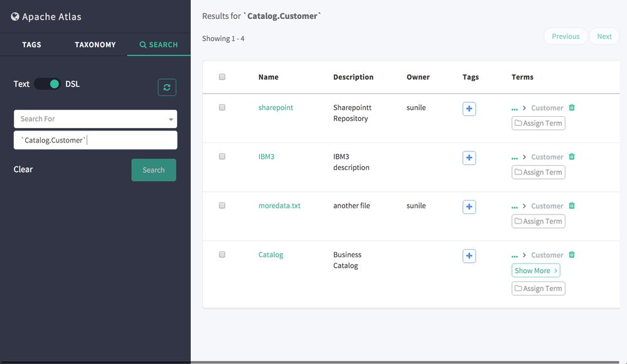Expand Show More terms for Catalog
Image resolution: width=627 pixels, height=364 pixels.
pyautogui.click(x=535, y=270)
